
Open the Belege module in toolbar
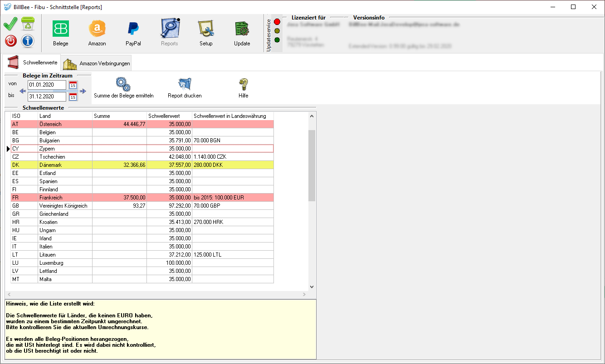click(60, 33)
